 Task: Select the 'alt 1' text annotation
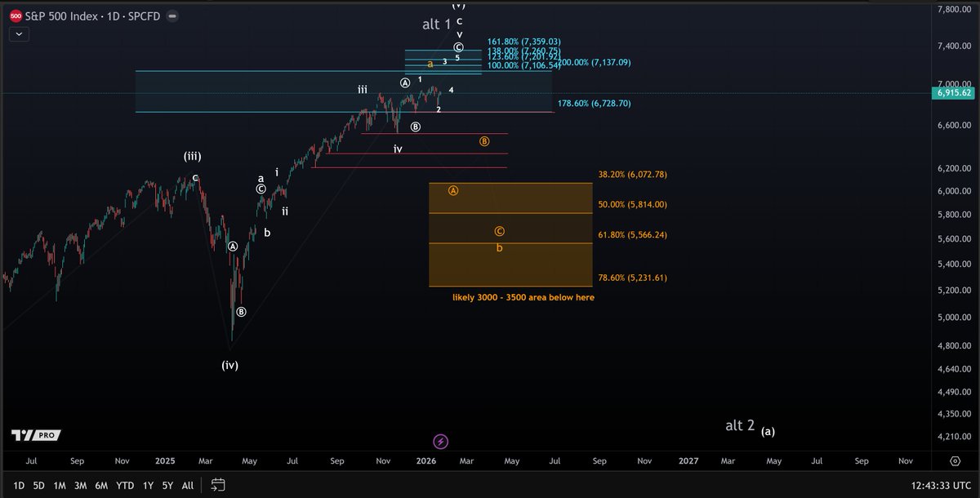coord(437,24)
